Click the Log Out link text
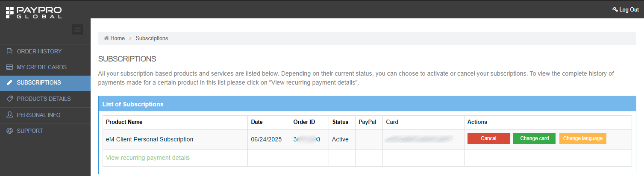This screenshot has width=644, height=176. (x=629, y=10)
